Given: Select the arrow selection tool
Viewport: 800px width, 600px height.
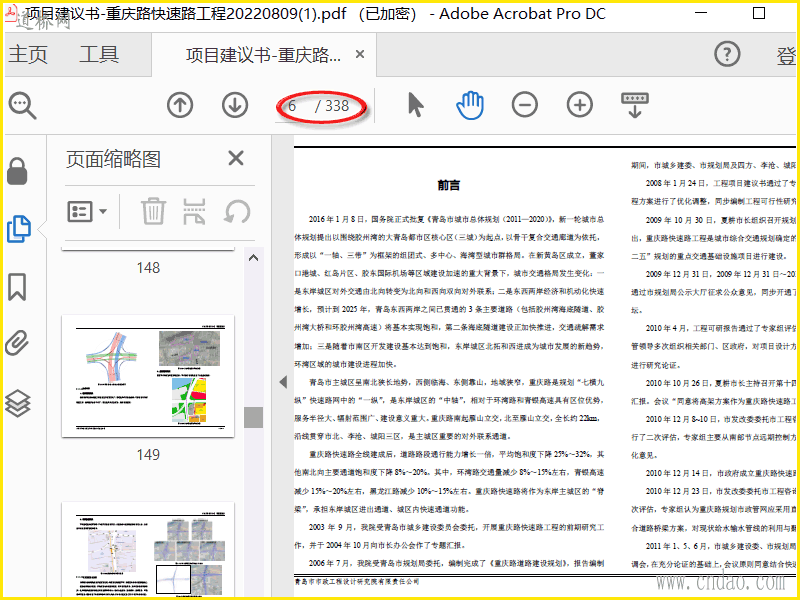Looking at the screenshot, I should 415,105.
